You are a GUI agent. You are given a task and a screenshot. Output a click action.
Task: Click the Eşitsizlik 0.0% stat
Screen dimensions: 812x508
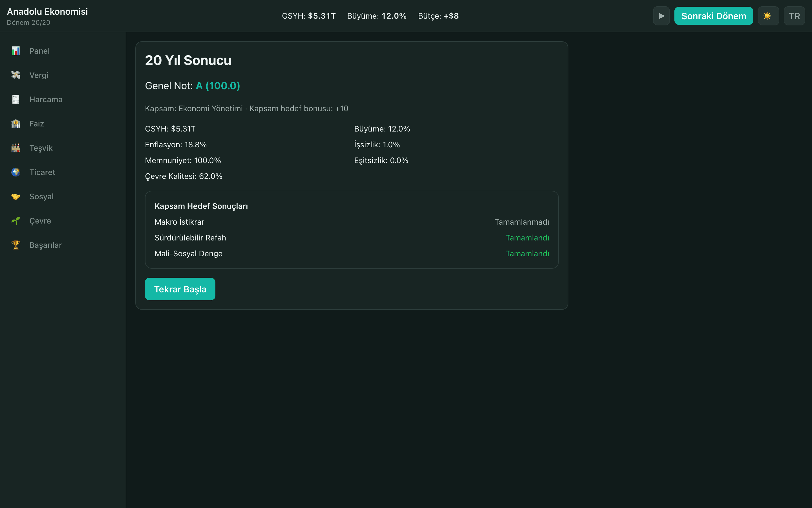coord(381,160)
